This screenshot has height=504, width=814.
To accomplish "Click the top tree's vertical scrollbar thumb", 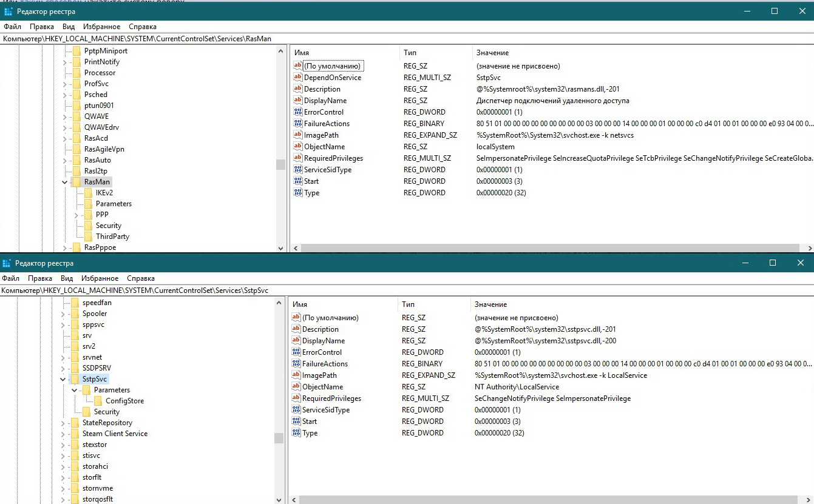I will [x=280, y=165].
